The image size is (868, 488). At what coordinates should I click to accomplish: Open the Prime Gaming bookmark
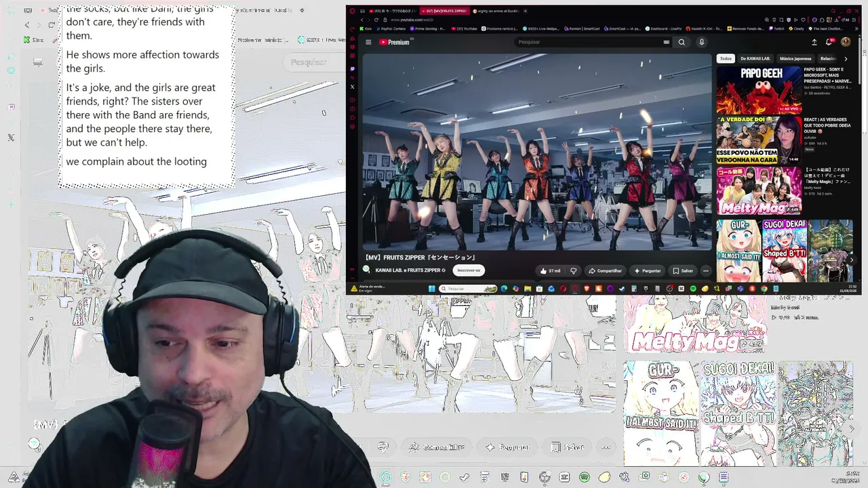coord(429,28)
